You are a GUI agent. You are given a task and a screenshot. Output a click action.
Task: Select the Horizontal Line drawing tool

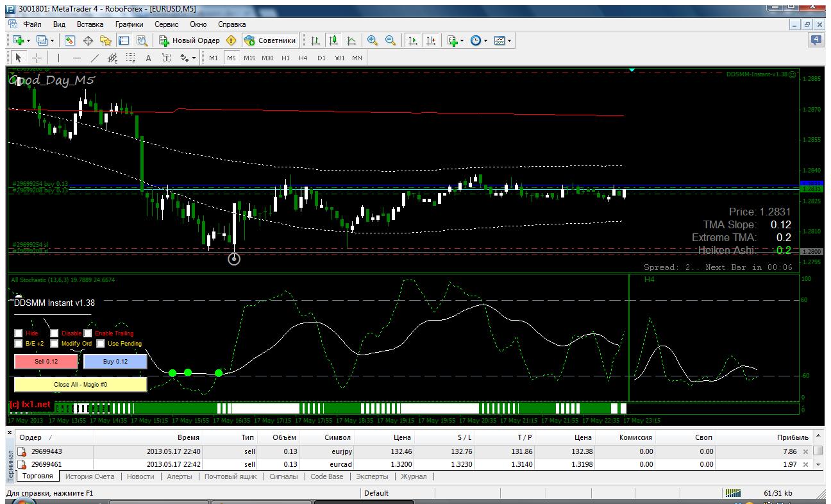(x=76, y=58)
